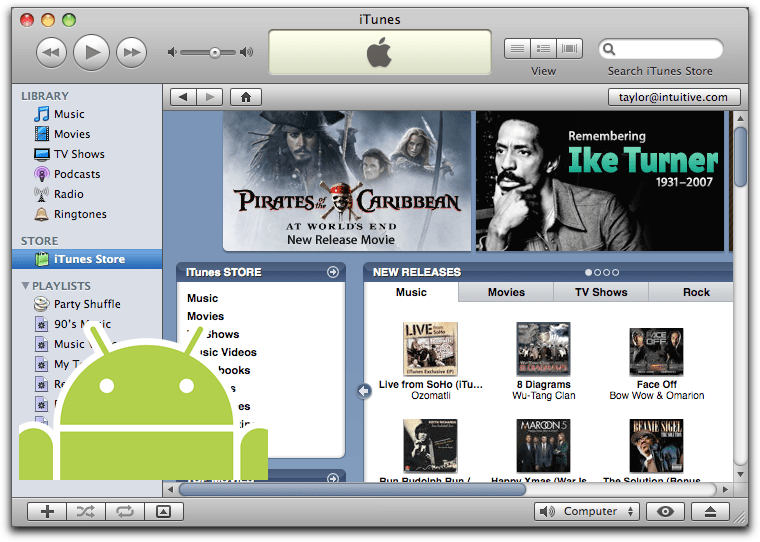760x542 pixels.
Task: Click the horizontal scrollbar thumb
Action: click(352, 490)
